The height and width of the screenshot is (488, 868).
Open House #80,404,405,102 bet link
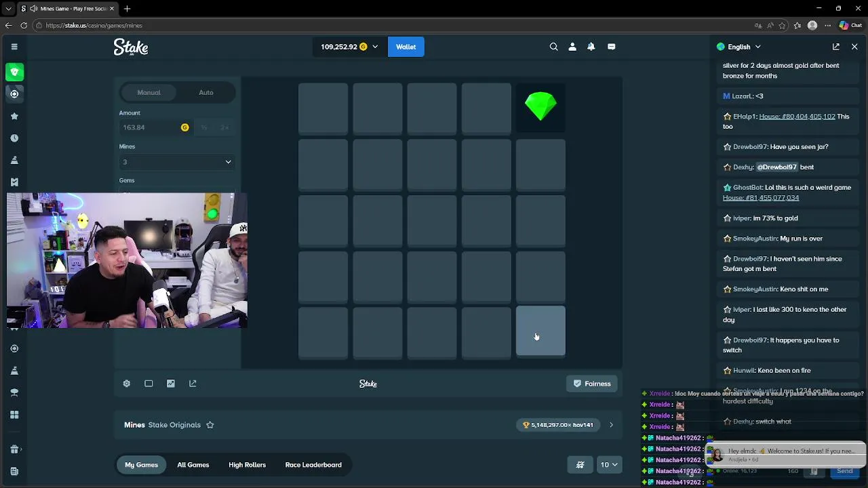797,117
